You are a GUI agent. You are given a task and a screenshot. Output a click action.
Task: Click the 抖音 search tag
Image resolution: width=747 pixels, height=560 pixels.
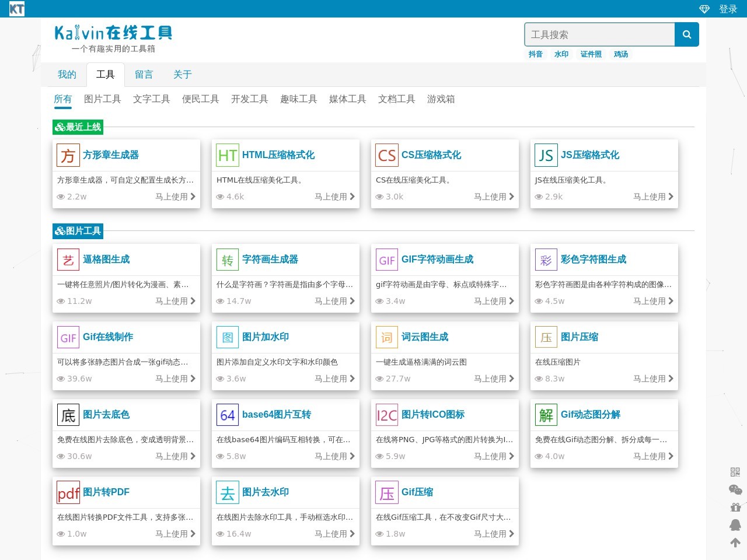pyautogui.click(x=536, y=54)
